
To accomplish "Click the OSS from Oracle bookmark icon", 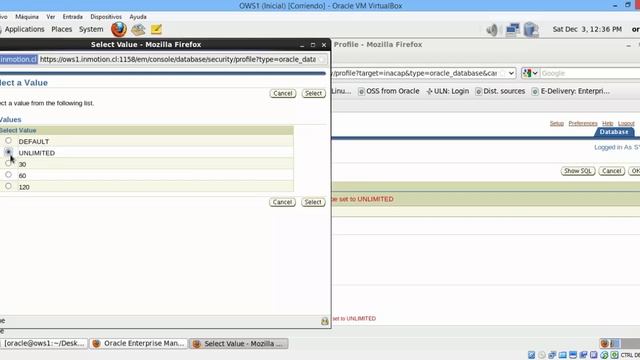I will (361, 91).
